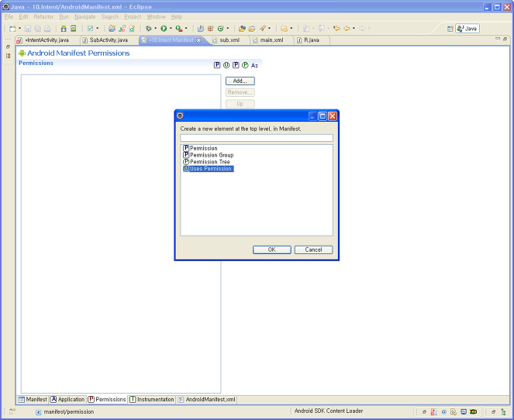
Task: Open the Refactor menu
Action: tap(43, 17)
